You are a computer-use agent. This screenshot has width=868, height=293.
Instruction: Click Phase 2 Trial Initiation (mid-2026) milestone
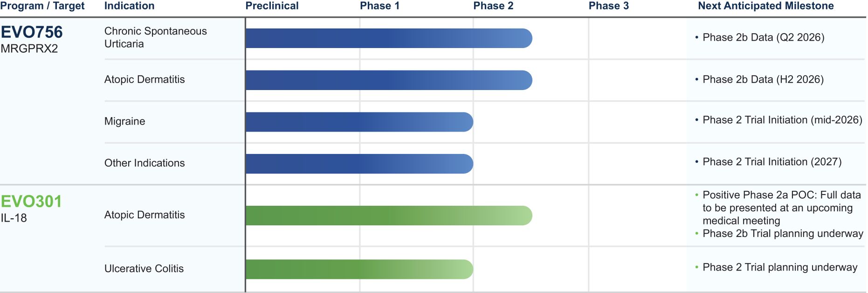point(782,120)
